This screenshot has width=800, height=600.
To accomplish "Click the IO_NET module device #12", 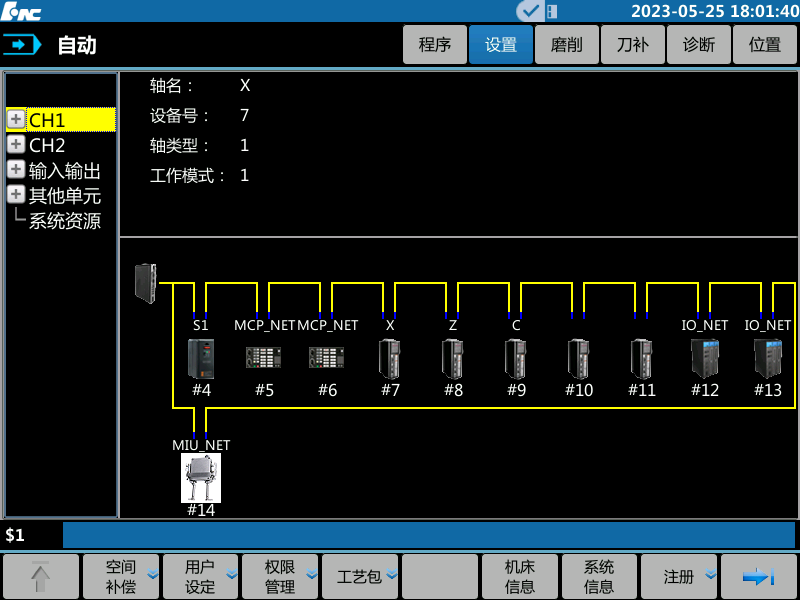I will tap(705, 358).
